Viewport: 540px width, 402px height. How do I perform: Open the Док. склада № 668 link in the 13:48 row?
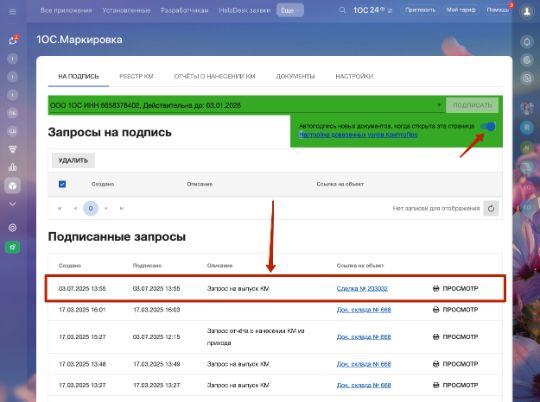point(364,364)
